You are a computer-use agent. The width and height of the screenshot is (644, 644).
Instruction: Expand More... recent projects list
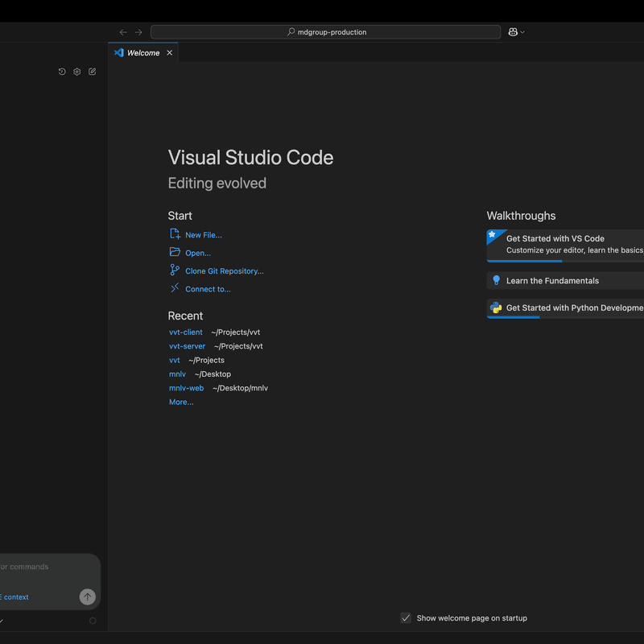pyautogui.click(x=181, y=402)
